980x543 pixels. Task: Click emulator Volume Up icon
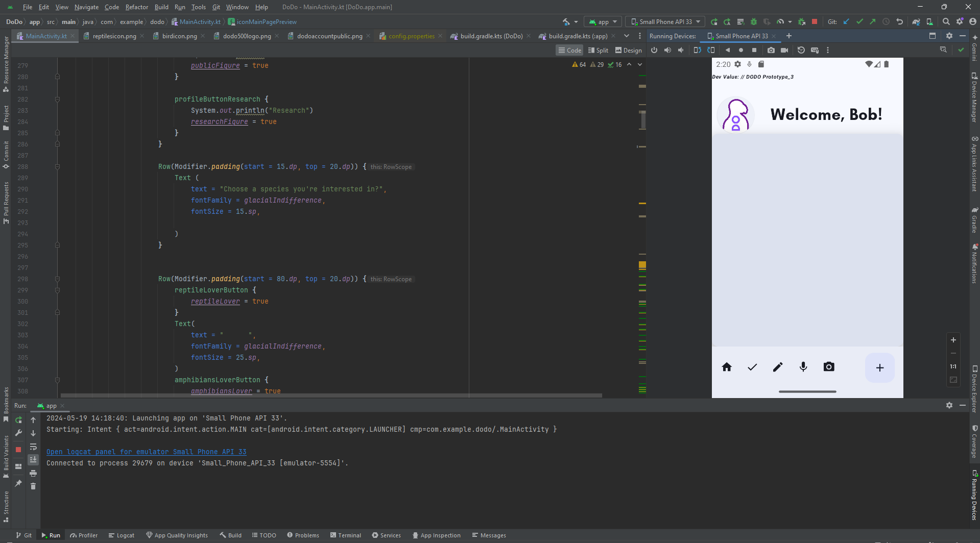point(667,50)
